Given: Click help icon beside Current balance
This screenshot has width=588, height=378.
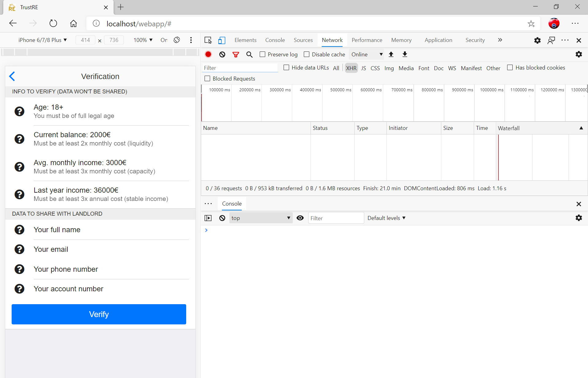Looking at the screenshot, I should tap(20, 139).
